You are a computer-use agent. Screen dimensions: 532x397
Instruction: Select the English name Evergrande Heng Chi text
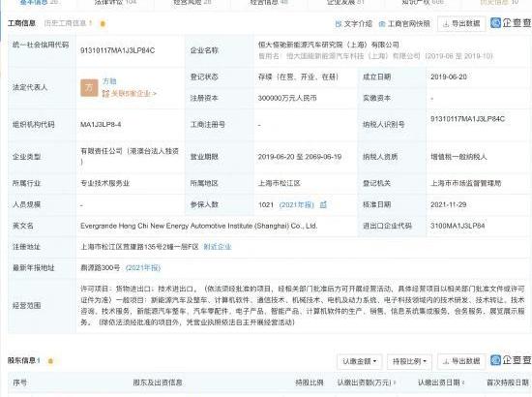pyautogui.click(x=199, y=226)
